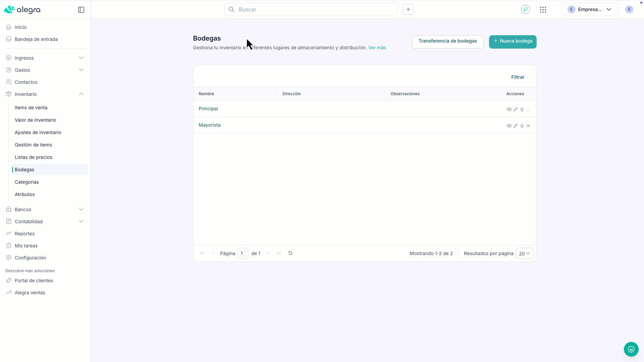Click the Contactos people icon
644x362 pixels.
(x=9, y=82)
